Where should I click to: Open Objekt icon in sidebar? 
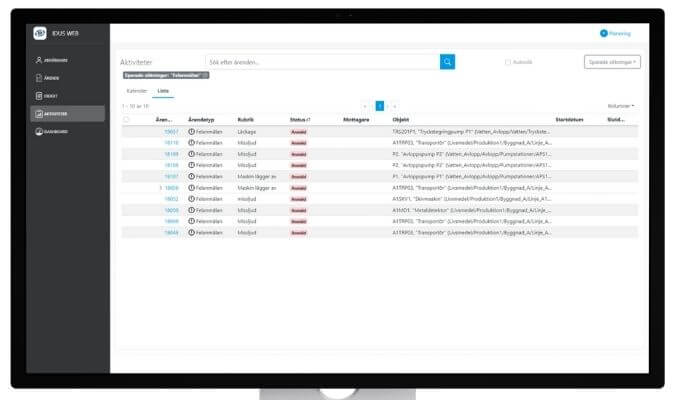(x=39, y=96)
